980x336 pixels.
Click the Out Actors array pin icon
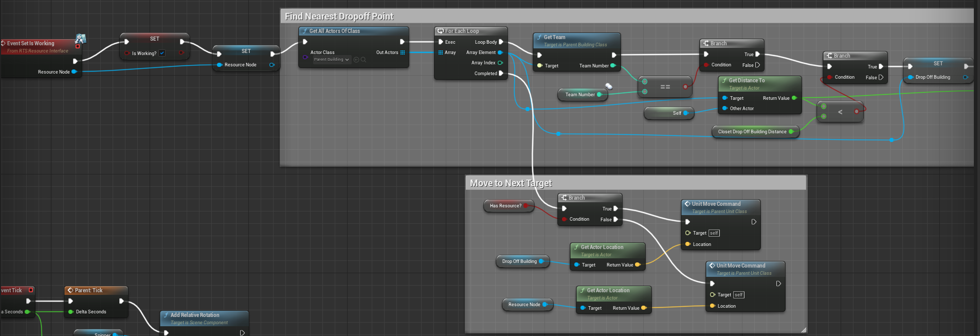pos(403,52)
